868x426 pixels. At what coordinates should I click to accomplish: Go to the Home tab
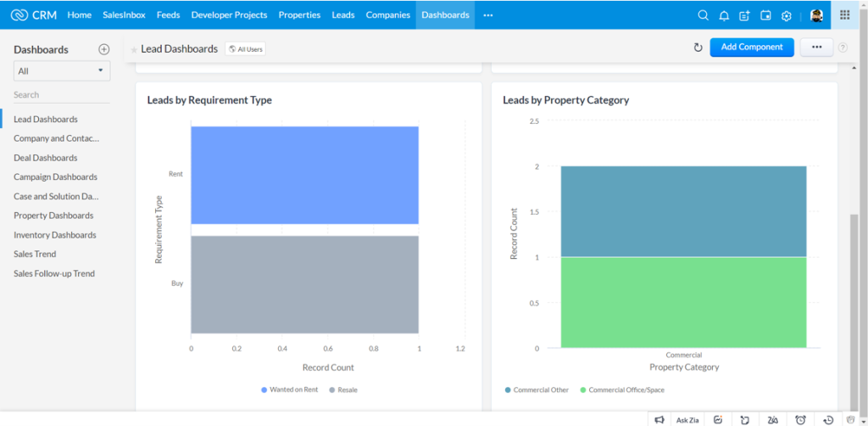(79, 15)
